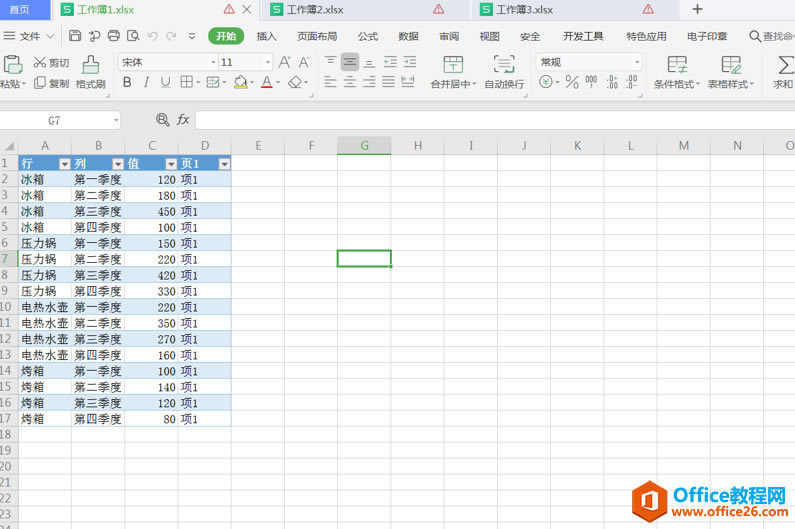795x529 pixels.
Task: Click the Currency format icon
Action: (x=546, y=82)
